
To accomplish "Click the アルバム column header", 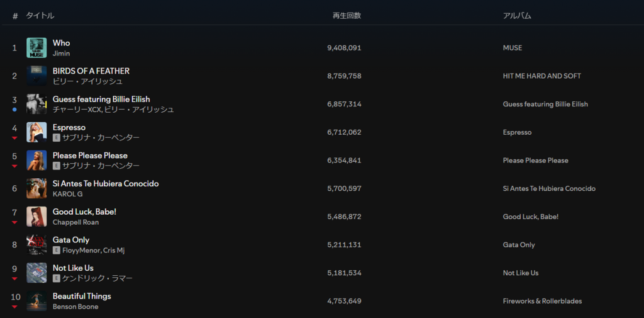I will pyautogui.click(x=517, y=16).
